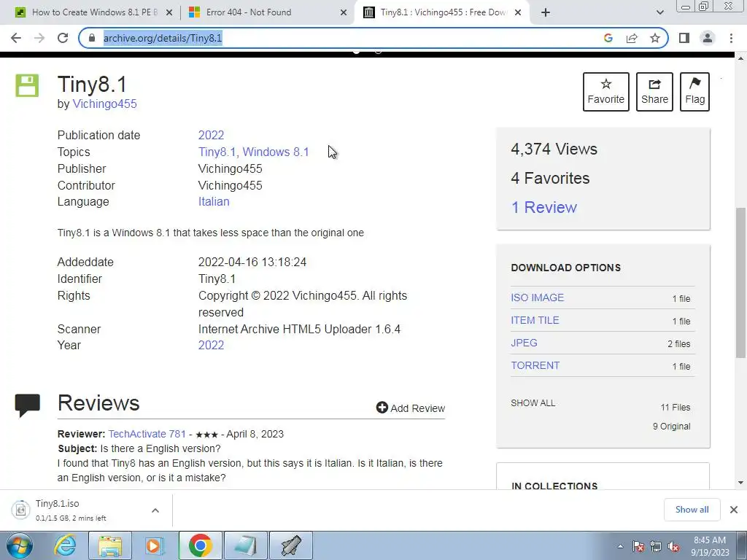
Task: Download the ISO IMAGE file
Action: coord(538,297)
